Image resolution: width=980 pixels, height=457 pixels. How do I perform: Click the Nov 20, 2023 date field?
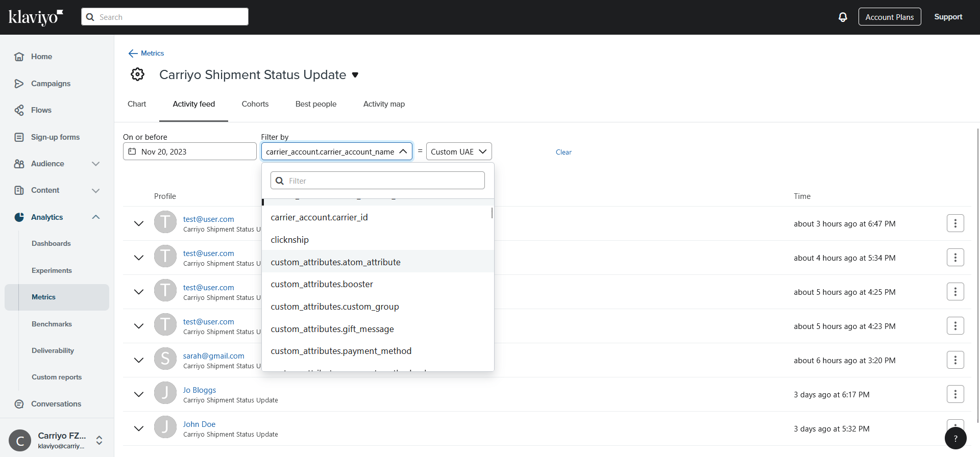pos(189,151)
